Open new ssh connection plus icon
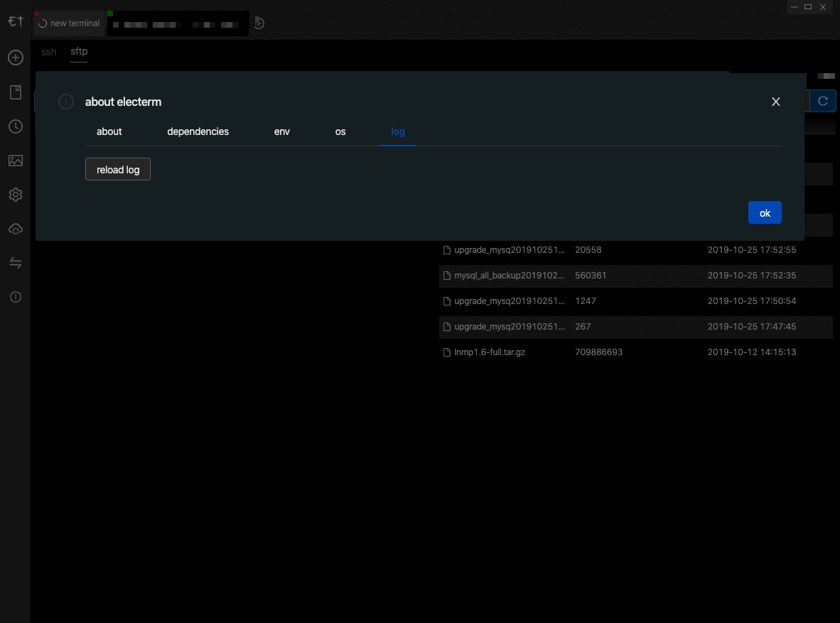This screenshot has height=623, width=840. [16, 58]
